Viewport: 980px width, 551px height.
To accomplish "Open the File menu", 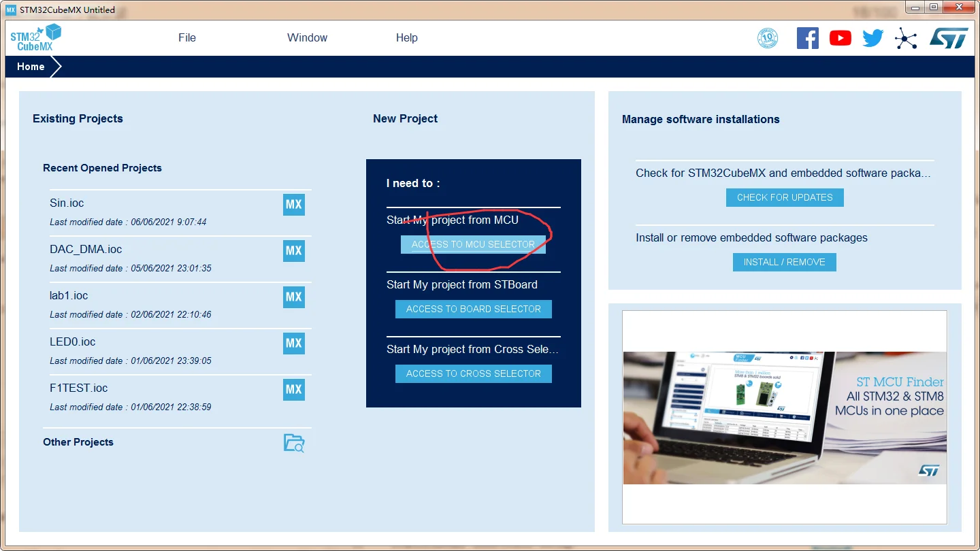I will (187, 38).
